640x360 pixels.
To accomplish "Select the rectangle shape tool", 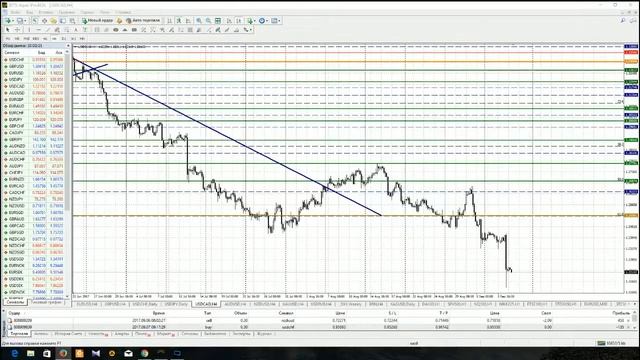I will (x=134, y=29).
